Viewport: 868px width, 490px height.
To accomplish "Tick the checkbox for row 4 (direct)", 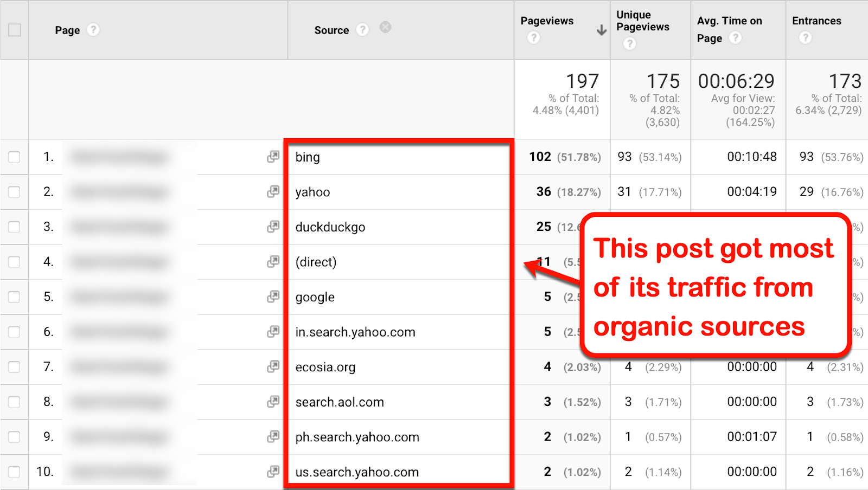I will tap(14, 262).
